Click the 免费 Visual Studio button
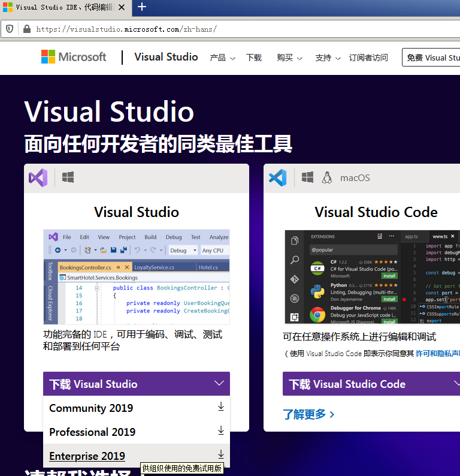The height and width of the screenshot is (476, 460). coord(431,58)
